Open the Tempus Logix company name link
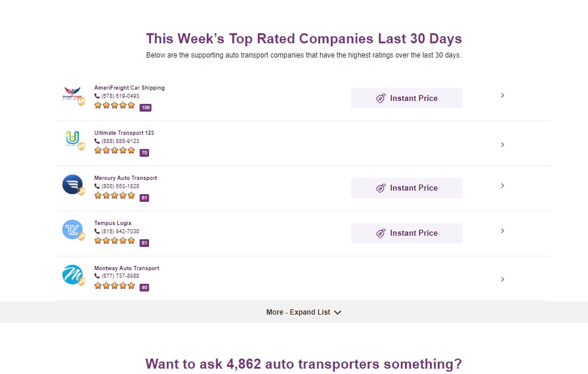This screenshot has height=374, width=588. click(x=113, y=223)
